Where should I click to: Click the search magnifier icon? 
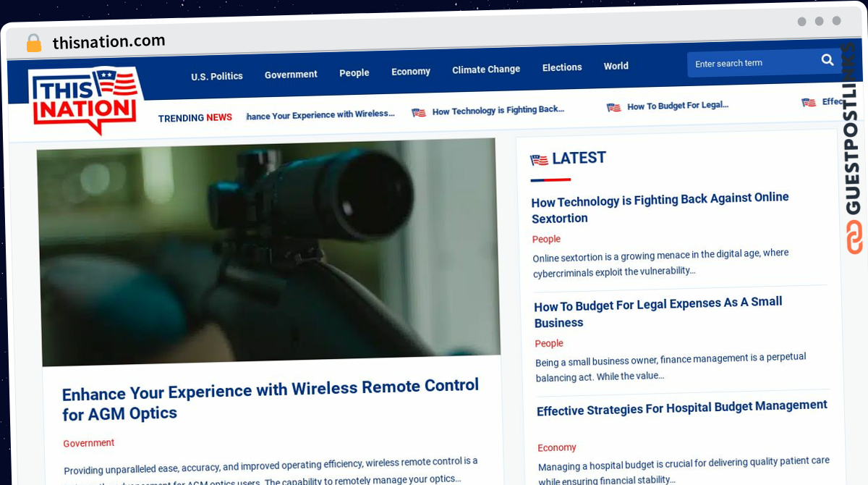pos(827,60)
